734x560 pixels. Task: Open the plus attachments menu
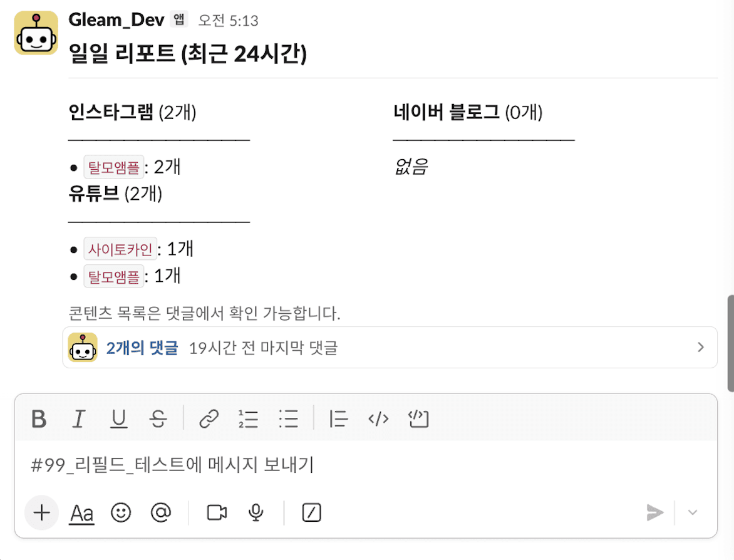click(x=41, y=512)
